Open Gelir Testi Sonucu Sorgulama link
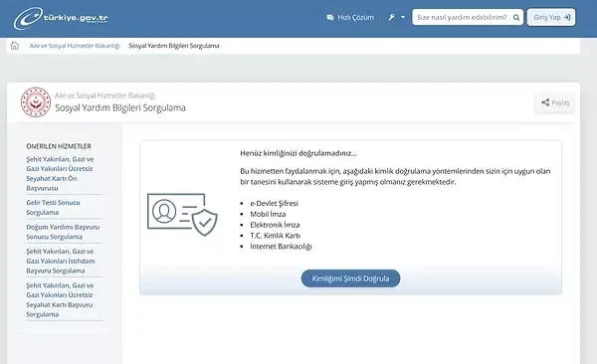Image resolution: width=597 pixels, height=364 pixels. coord(54,207)
